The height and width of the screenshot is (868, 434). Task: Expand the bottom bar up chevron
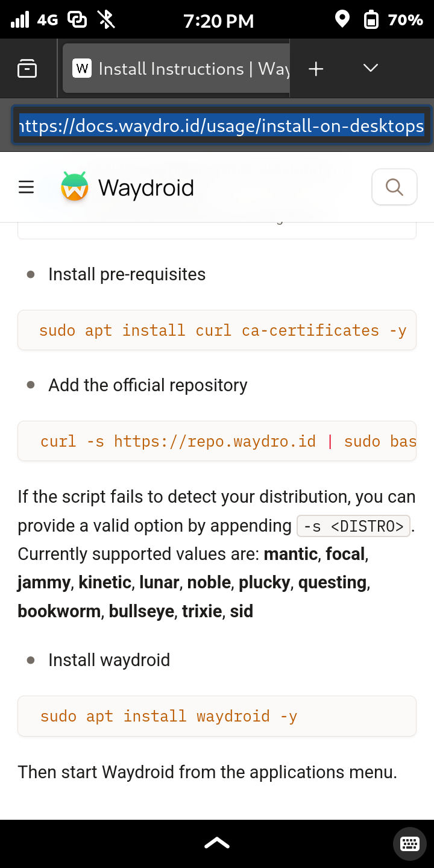pos(217,843)
